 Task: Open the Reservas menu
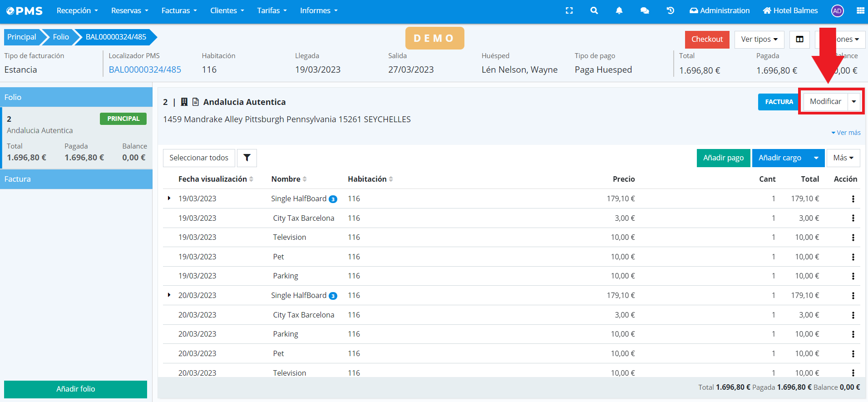tap(129, 10)
